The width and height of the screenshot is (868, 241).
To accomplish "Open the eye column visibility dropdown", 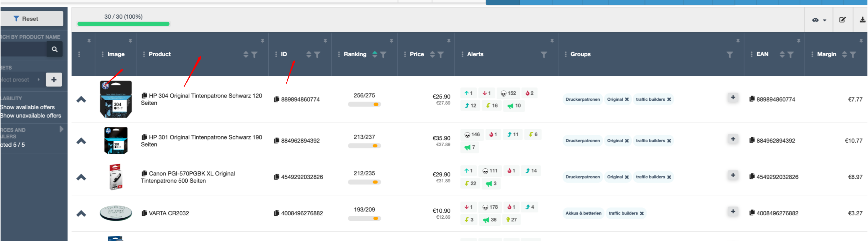I will coord(819,20).
